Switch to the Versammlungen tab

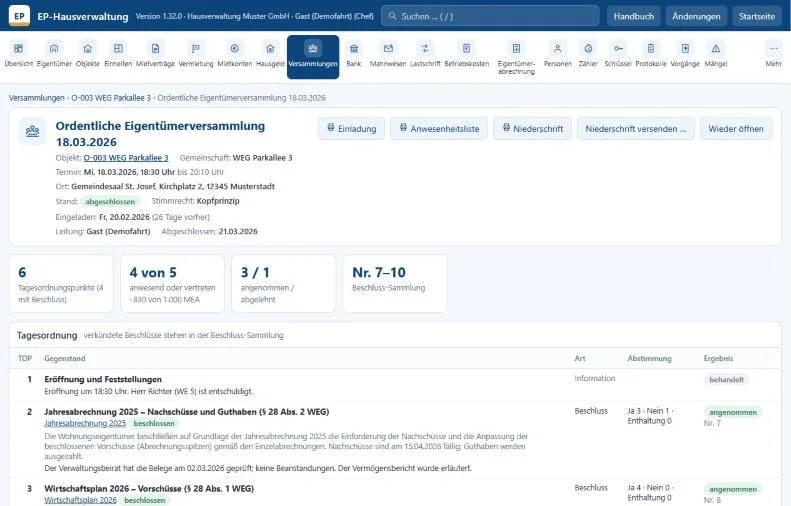(313, 57)
